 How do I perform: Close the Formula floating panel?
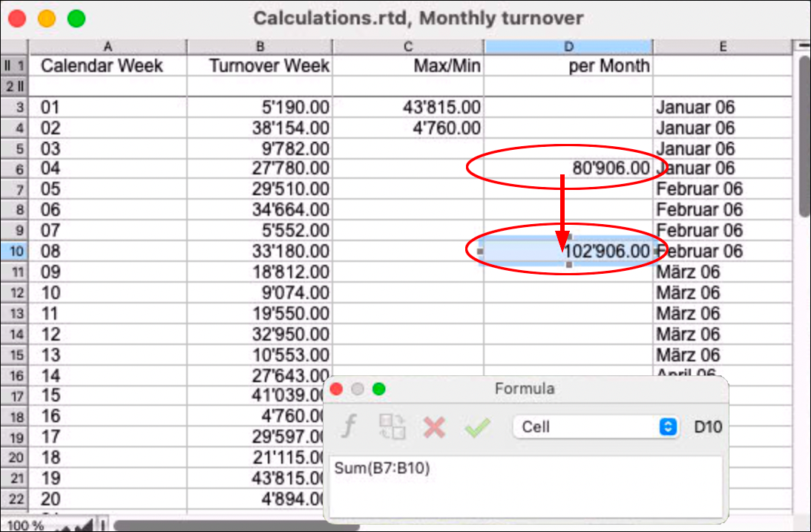(x=336, y=389)
